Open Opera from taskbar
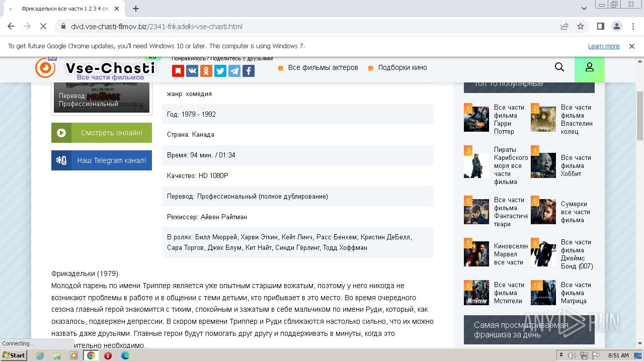Viewport: 644px width, 362px height. [108, 355]
